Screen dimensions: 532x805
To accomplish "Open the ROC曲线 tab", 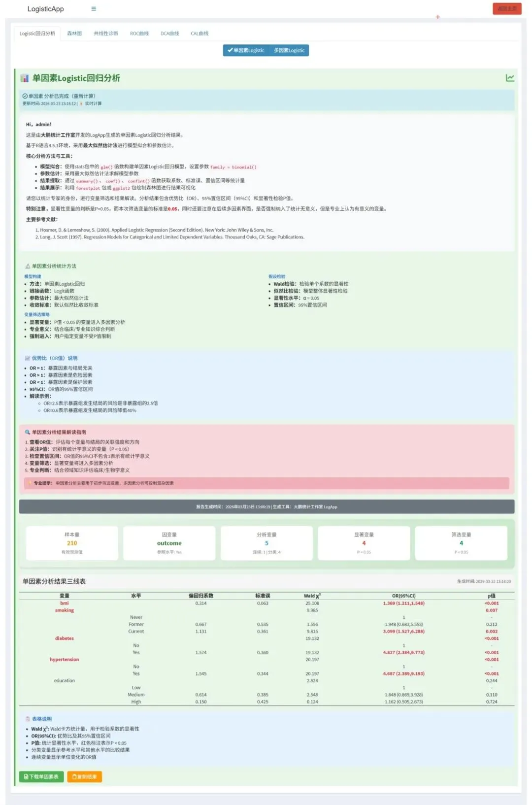I will [x=139, y=34].
